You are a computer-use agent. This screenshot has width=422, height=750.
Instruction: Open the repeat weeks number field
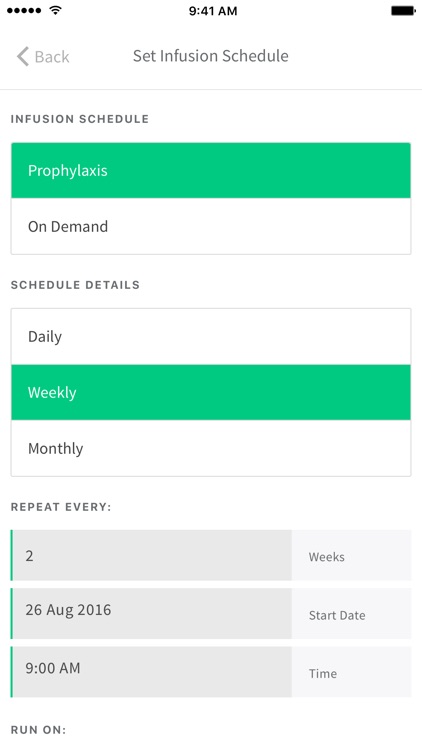(x=151, y=555)
